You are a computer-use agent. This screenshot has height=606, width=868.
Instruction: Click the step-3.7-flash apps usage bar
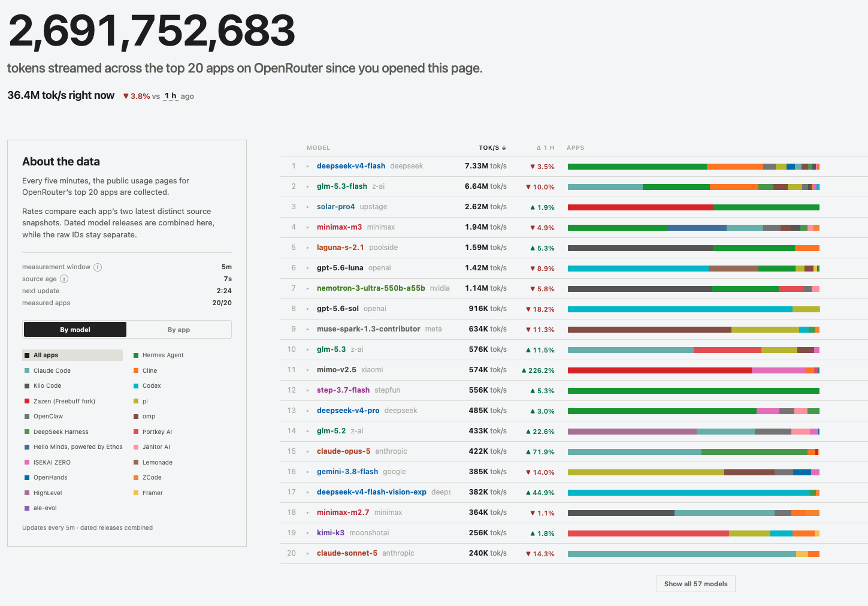coord(694,391)
